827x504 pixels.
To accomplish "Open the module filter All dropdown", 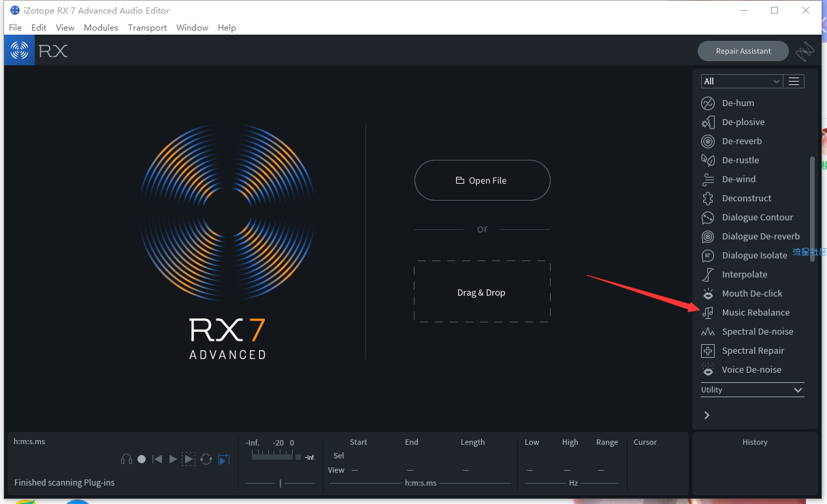I will [742, 81].
